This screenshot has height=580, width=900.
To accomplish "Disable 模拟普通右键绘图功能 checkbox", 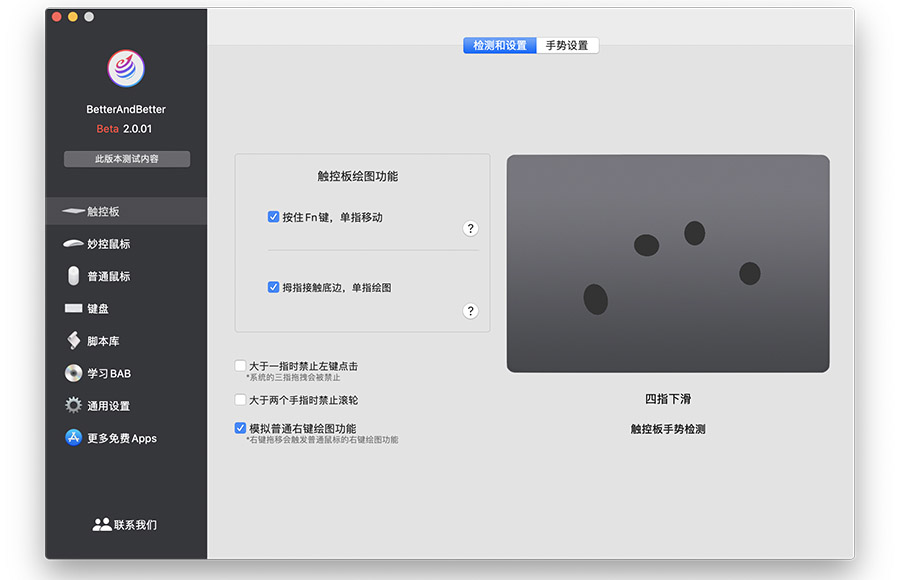I will pos(240,428).
